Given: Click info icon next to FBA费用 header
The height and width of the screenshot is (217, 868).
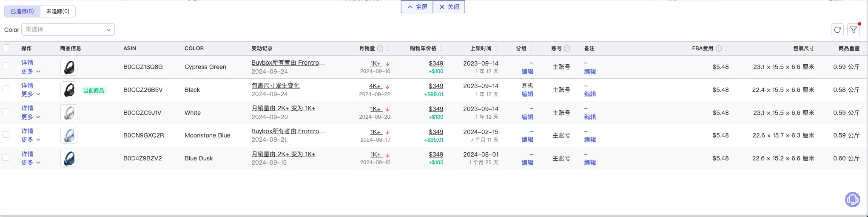Looking at the screenshot, I should pos(719,49).
